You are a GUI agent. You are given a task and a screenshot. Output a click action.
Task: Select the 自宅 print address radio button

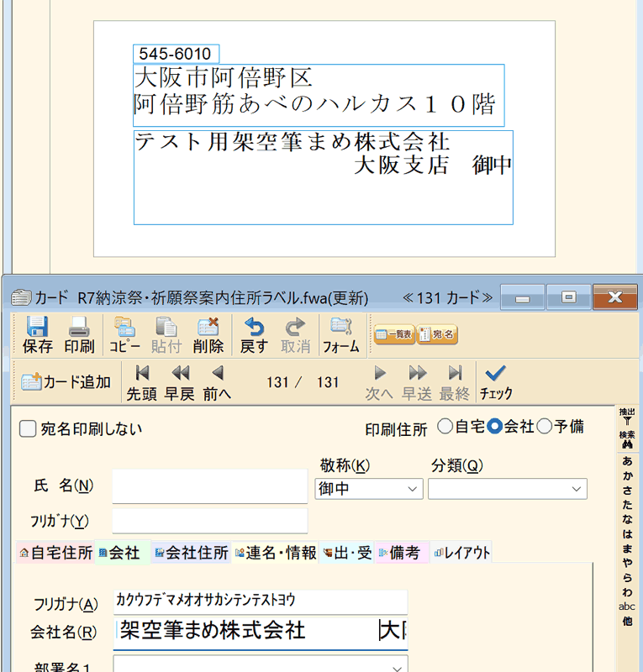click(x=445, y=427)
